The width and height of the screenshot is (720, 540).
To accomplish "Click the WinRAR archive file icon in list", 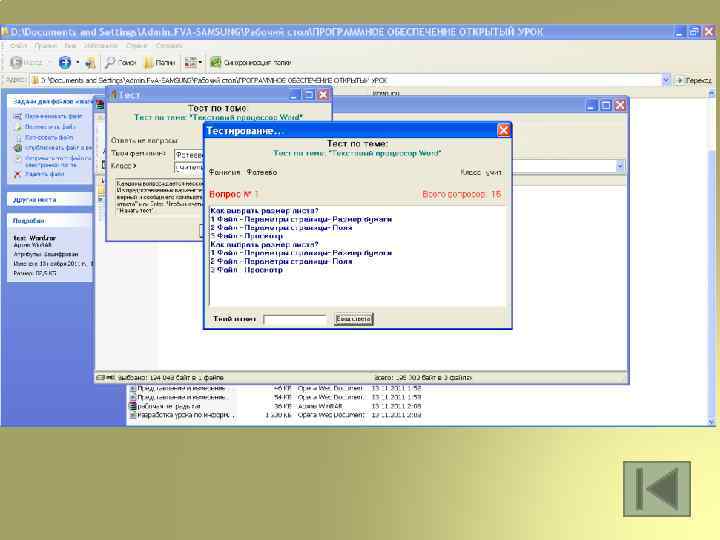I will coord(132,406).
